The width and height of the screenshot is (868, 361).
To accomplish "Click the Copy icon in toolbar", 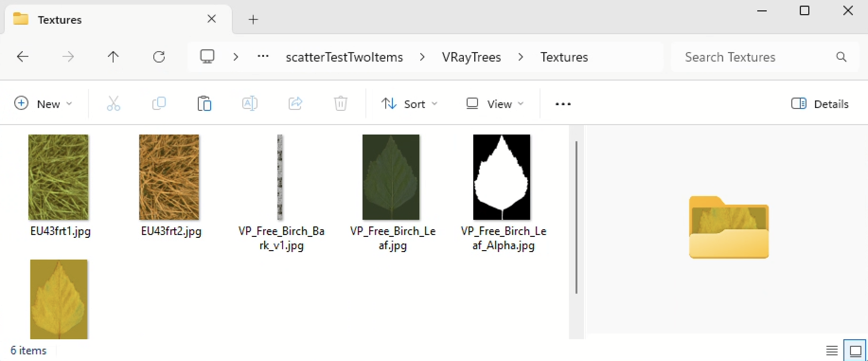I will [159, 103].
